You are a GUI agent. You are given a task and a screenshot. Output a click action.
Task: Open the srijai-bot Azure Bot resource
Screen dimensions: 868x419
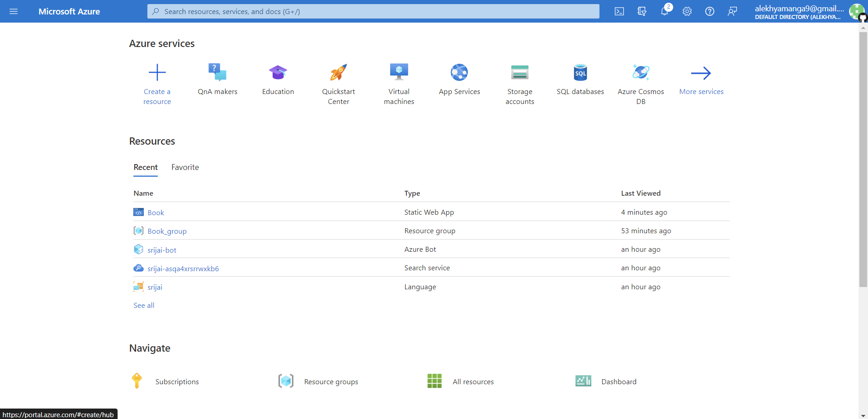point(162,250)
